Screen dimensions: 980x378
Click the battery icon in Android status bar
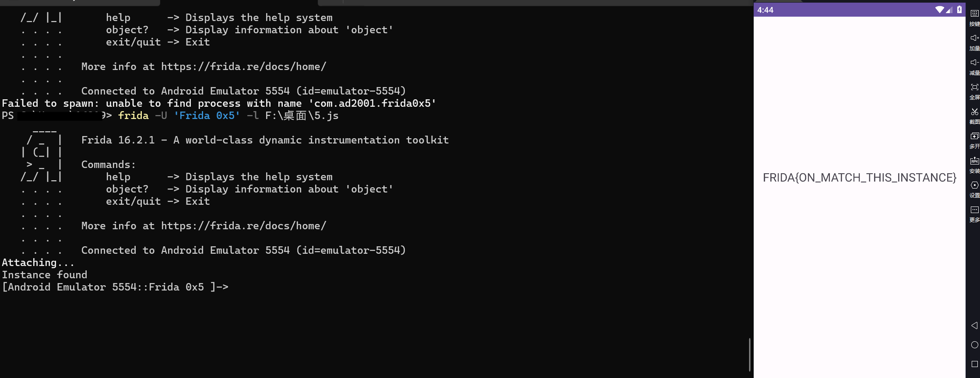[x=959, y=10]
